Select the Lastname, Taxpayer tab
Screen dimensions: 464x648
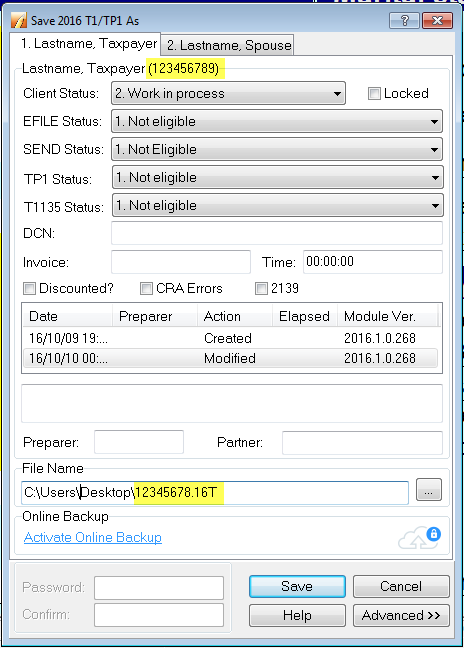88,43
